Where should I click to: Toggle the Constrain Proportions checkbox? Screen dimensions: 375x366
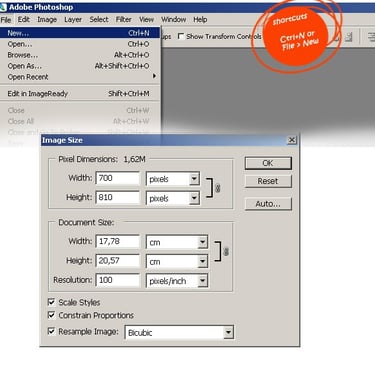click(51, 315)
